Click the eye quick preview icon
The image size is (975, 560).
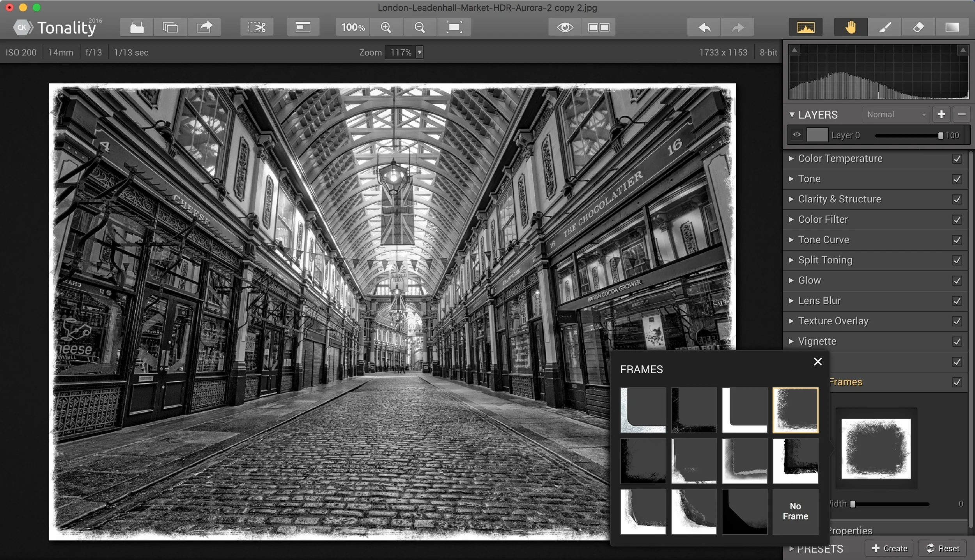pyautogui.click(x=565, y=27)
